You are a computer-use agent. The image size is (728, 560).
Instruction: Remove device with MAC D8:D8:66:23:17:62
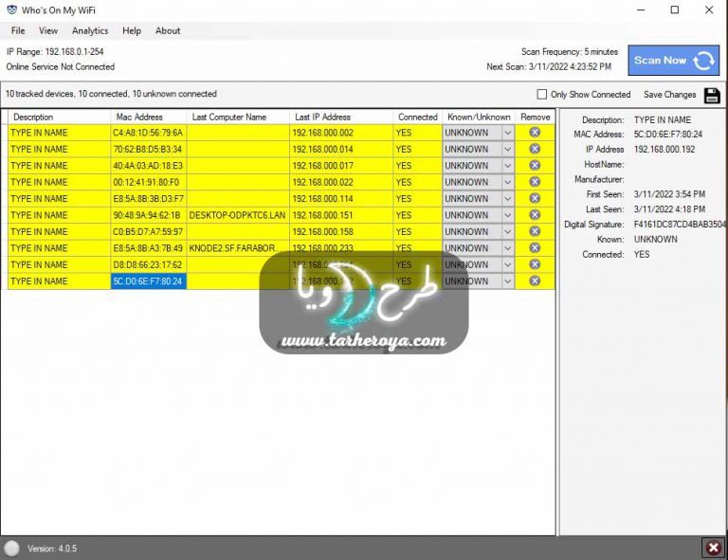pyautogui.click(x=535, y=264)
